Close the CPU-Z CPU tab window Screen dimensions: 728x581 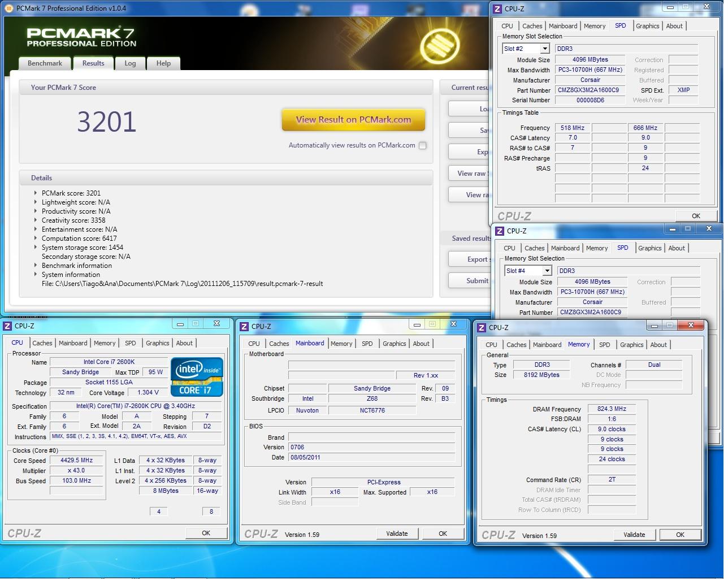click(216, 324)
